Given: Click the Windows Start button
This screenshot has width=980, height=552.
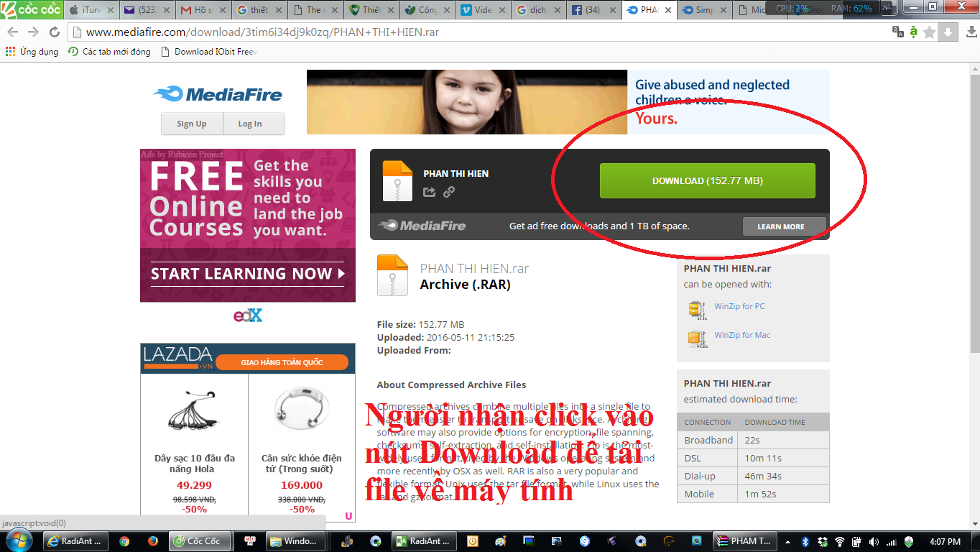Looking at the screenshot, I should click(19, 540).
